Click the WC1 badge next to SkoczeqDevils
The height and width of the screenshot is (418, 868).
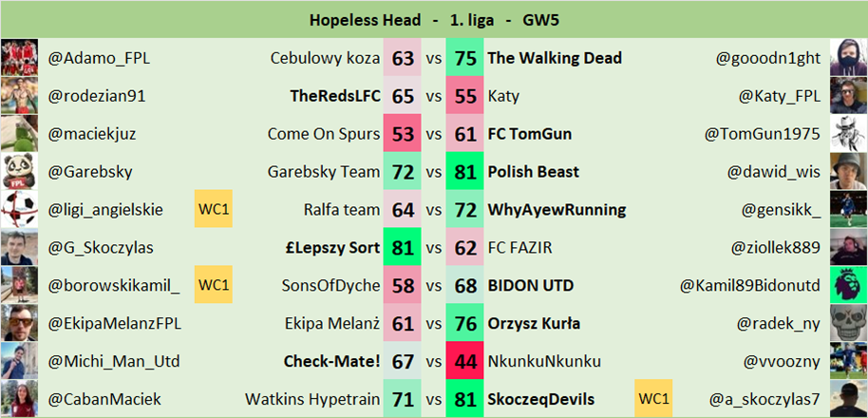[x=653, y=400]
